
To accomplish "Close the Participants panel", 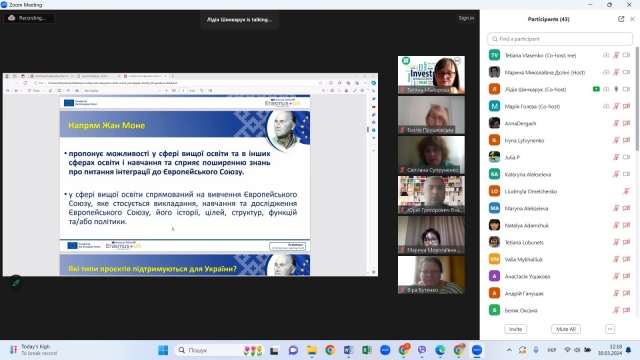I will pyautogui.click(x=632, y=19).
